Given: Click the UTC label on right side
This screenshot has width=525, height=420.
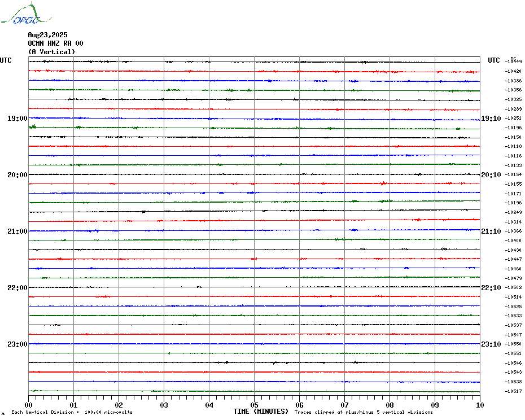Looking at the screenshot, I should [x=493, y=60].
